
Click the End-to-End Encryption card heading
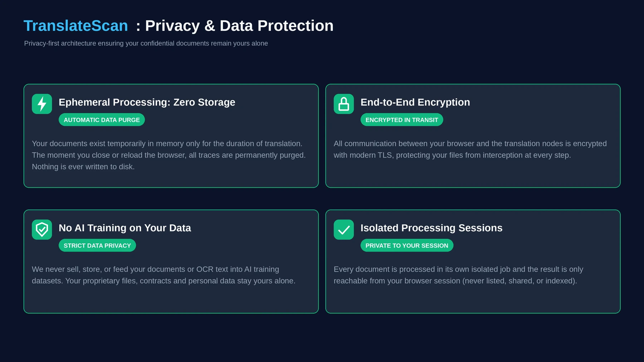tap(415, 102)
